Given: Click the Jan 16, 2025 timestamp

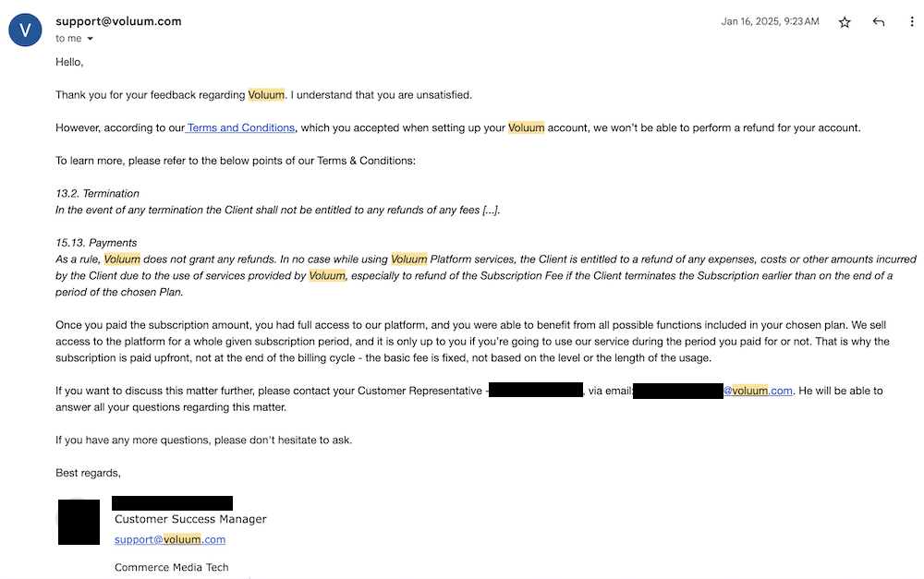Looking at the screenshot, I should [770, 22].
